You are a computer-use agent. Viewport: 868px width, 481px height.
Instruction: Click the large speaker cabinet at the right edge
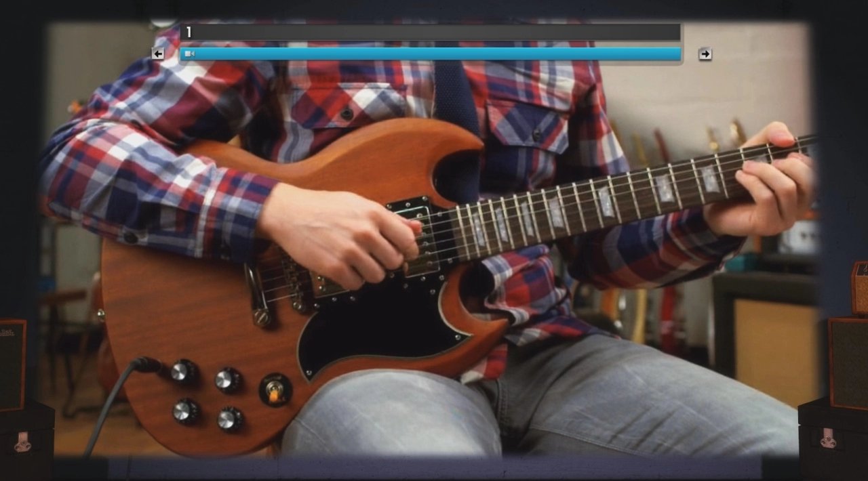pyautogui.click(x=848, y=362)
